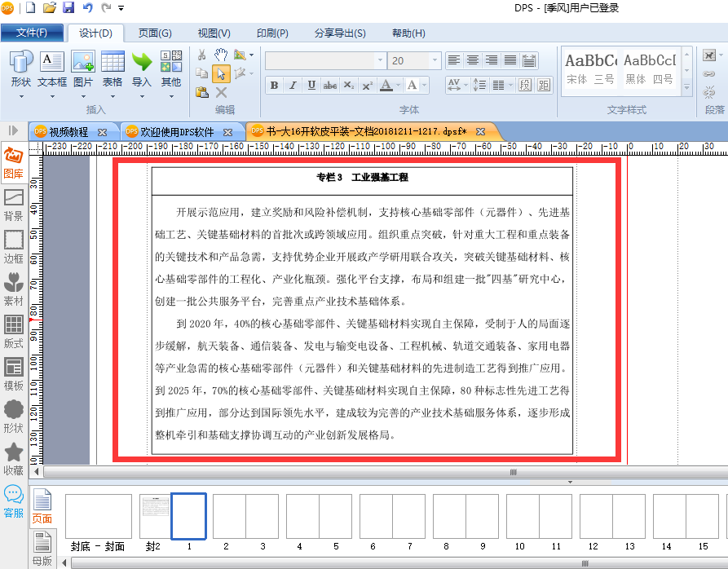Insert a 文本框 text box
Screen dimensions: 728x569
tap(52, 69)
